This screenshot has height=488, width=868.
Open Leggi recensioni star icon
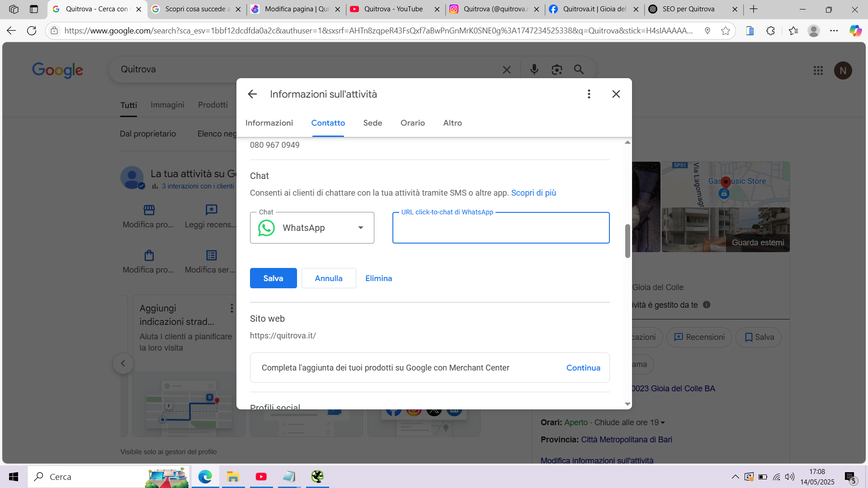pyautogui.click(x=211, y=210)
